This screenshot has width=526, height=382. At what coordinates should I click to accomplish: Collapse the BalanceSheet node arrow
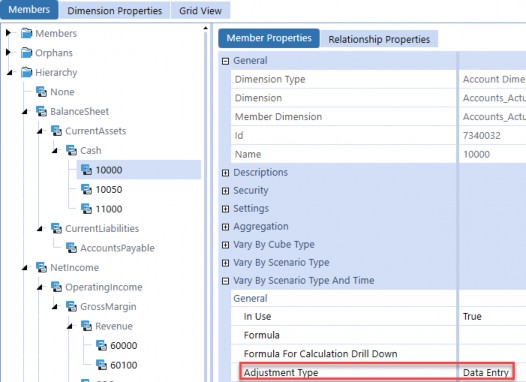pos(24,111)
